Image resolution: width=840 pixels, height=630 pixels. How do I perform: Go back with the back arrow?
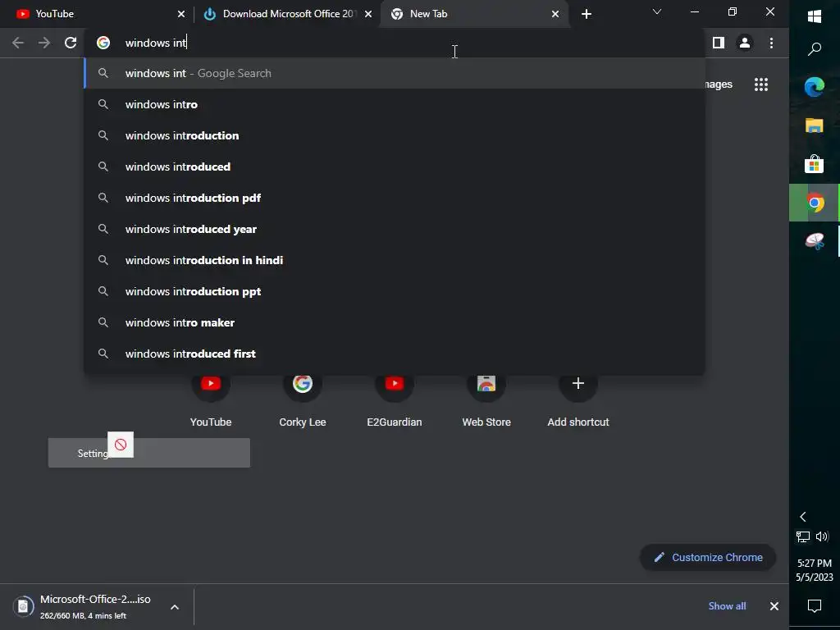(x=18, y=43)
